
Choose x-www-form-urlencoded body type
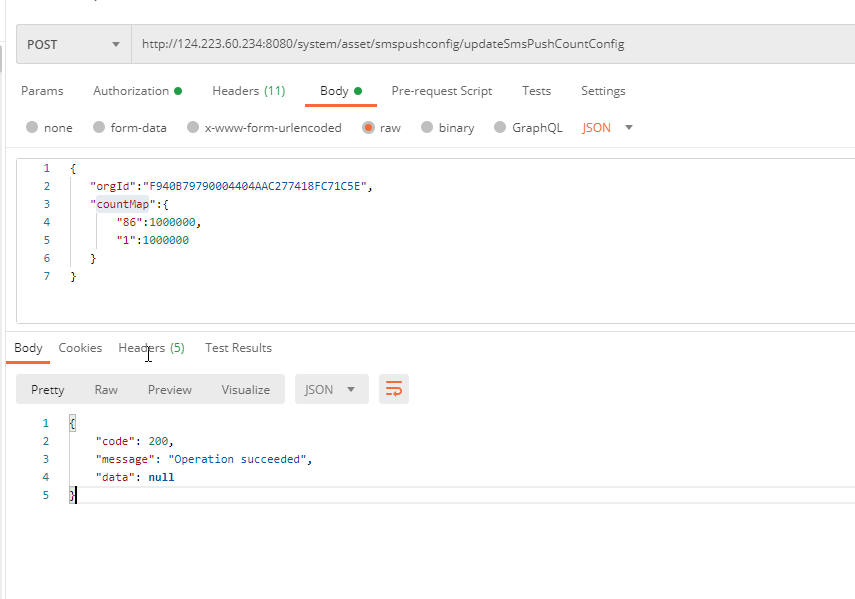point(193,128)
